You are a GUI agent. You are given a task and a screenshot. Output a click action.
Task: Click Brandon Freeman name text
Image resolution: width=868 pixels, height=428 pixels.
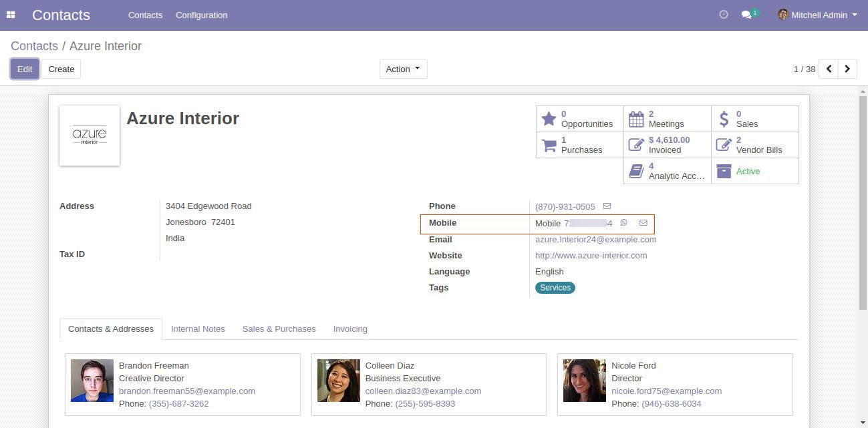(154, 365)
